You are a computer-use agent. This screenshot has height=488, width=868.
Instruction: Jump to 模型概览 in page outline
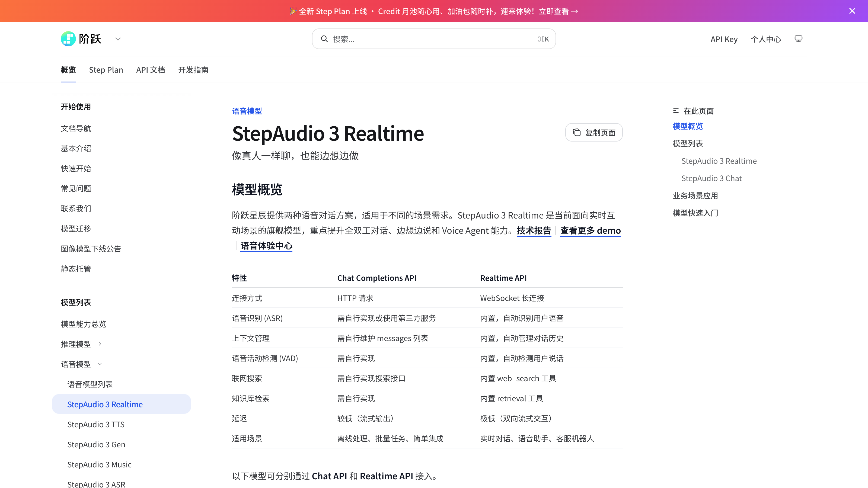tap(688, 126)
